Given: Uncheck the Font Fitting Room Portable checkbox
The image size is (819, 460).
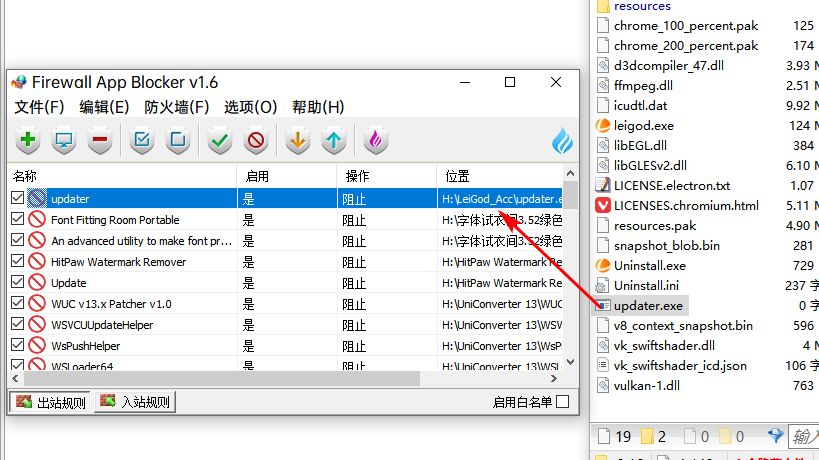Looking at the screenshot, I should tap(17, 219).
